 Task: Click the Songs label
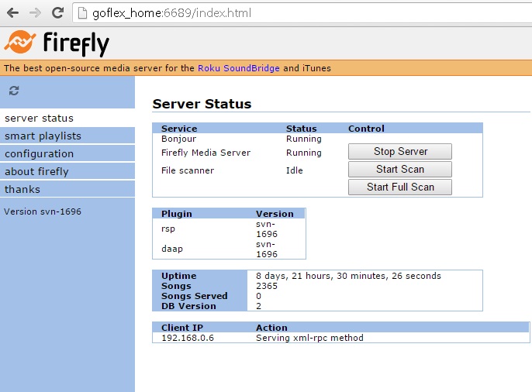[176, 286]
